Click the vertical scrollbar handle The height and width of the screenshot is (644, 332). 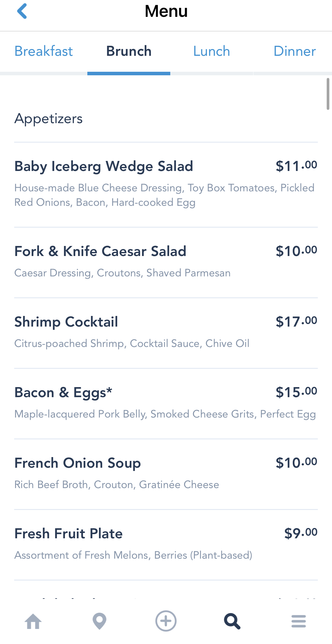(x=328, y=94)
